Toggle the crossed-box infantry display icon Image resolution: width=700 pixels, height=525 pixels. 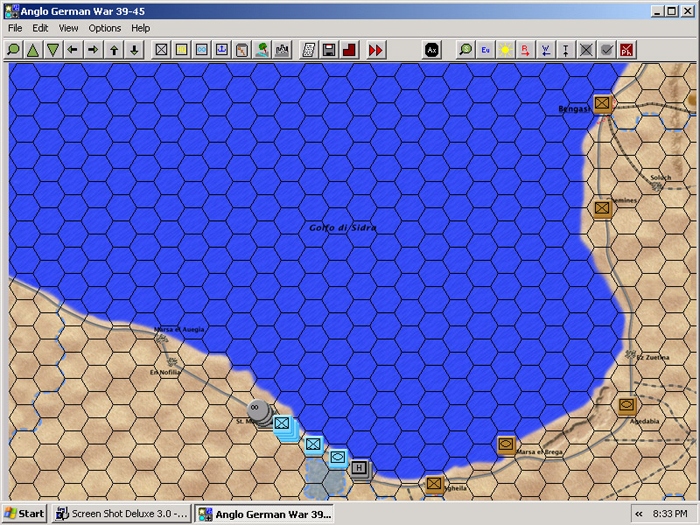161,50
